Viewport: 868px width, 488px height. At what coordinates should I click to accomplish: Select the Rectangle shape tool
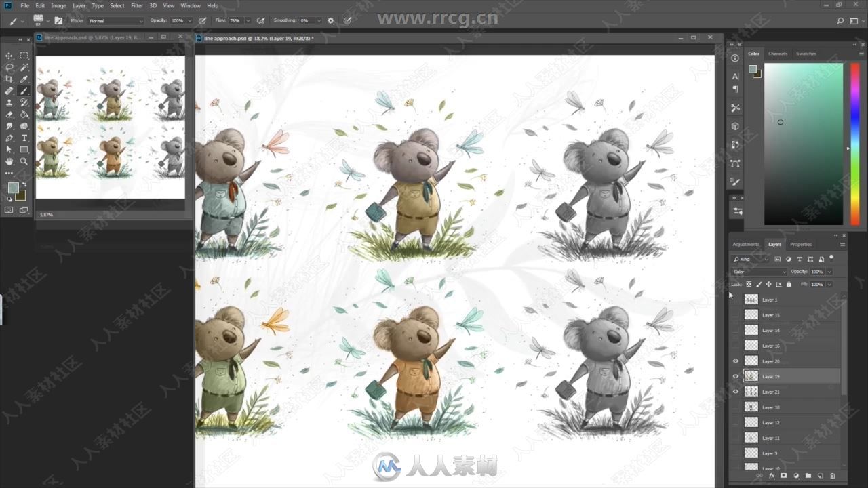tap(24, 150)
